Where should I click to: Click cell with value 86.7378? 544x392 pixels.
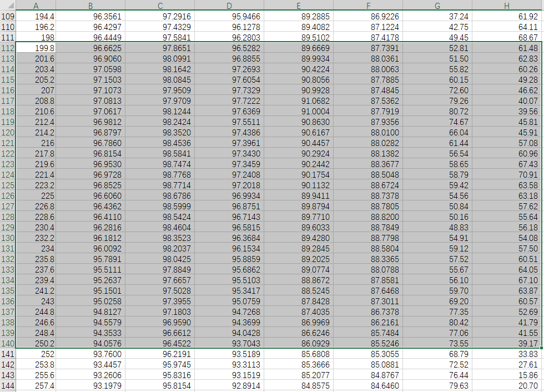tap(367, 312)
